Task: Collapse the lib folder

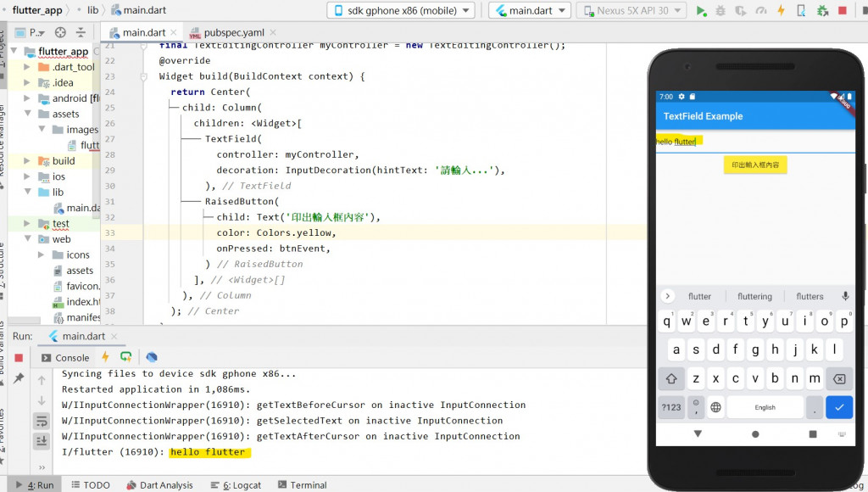Action: pos(26,192)
